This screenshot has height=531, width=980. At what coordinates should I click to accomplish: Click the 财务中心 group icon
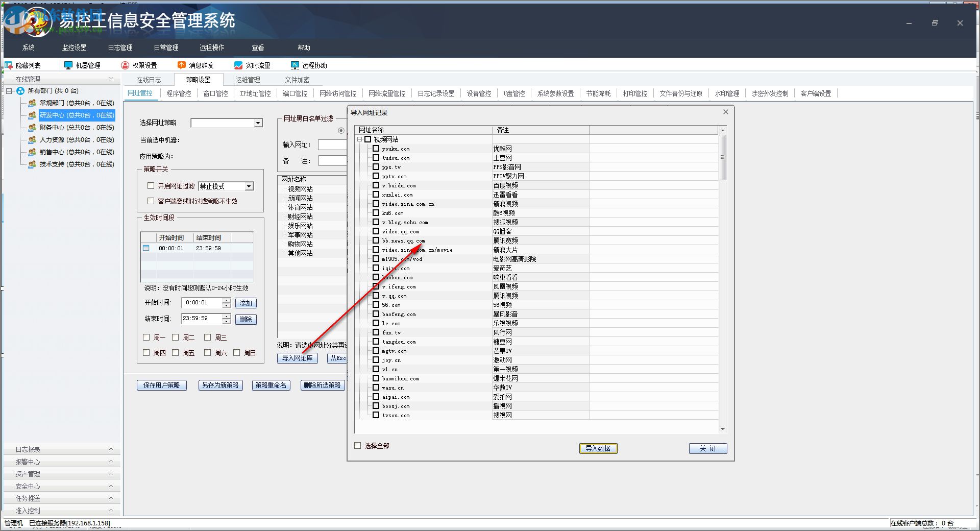coord(32,128)
